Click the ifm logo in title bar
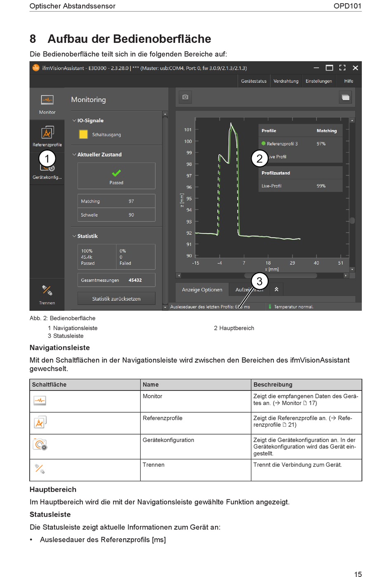 pyautogui.click(x=36, y=68)
